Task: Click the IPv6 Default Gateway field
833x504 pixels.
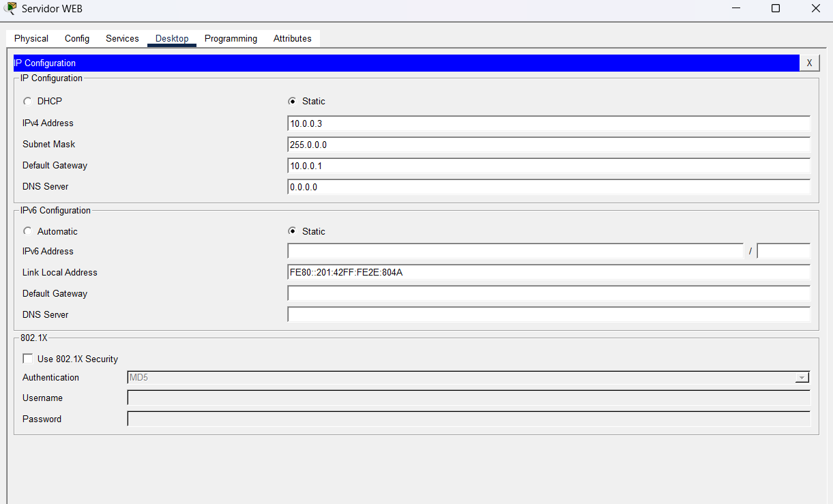Action: click(x=549, y=293)
